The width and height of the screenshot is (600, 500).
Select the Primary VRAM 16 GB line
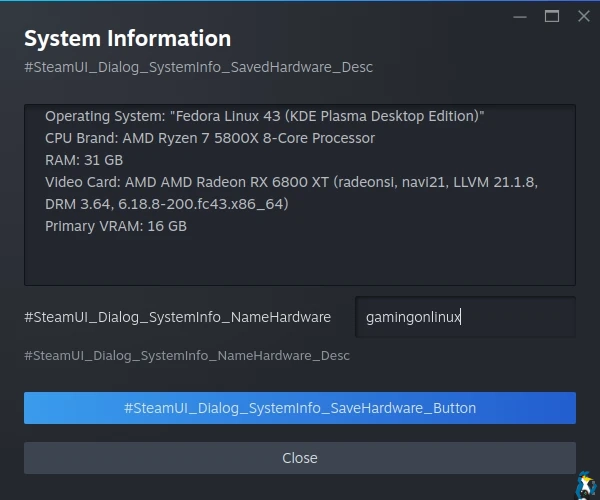[x=116, y=226]
